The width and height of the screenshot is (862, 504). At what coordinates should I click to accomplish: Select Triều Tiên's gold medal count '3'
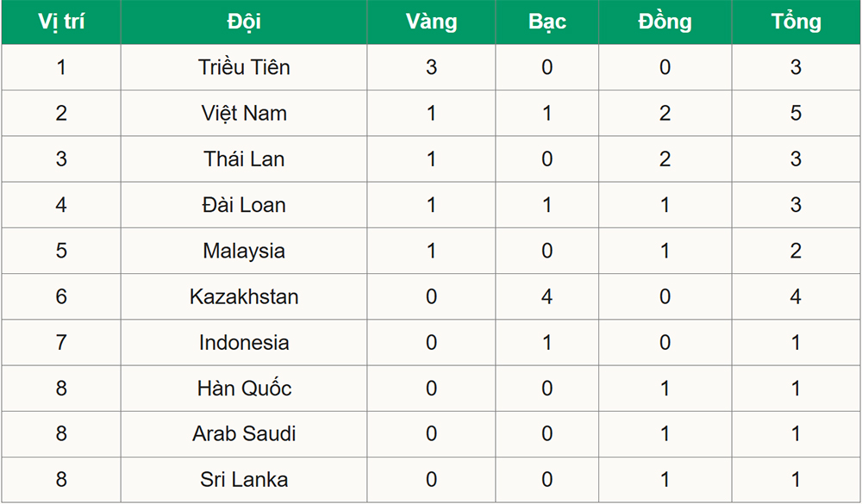pyautogui.click(x=431, y=67)
